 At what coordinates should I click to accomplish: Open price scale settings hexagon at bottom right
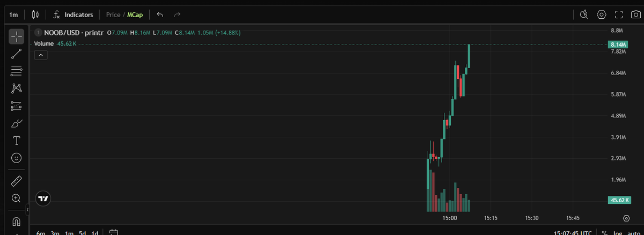[x=626, y=218]
